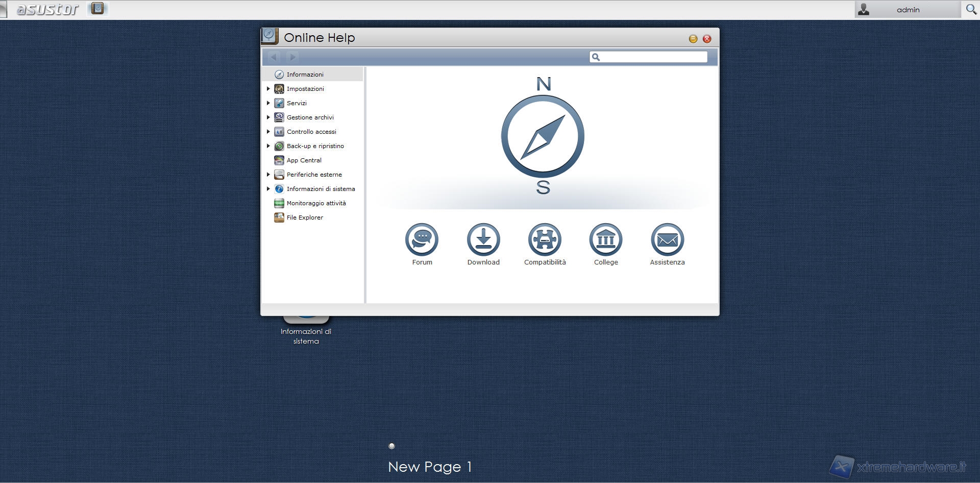Click the back navigation arrow
The height and width of the screenshot is (483, 980).
pos(274,57)
